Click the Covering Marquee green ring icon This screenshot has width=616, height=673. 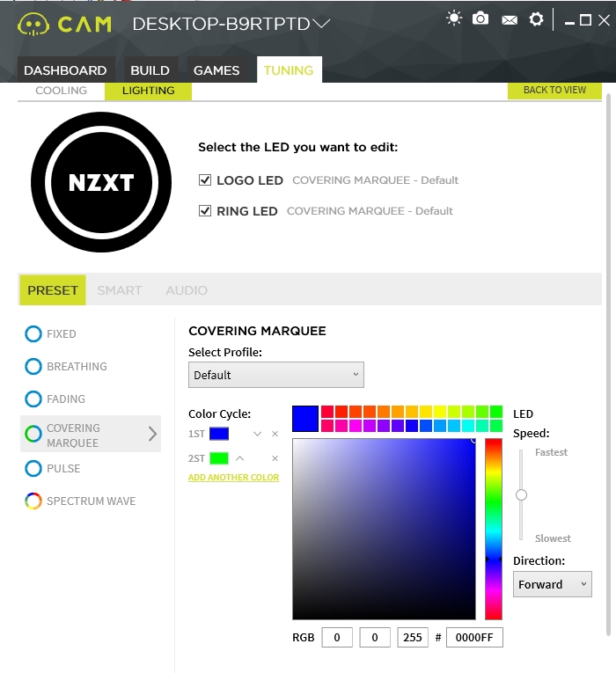[x=33, y=434]
